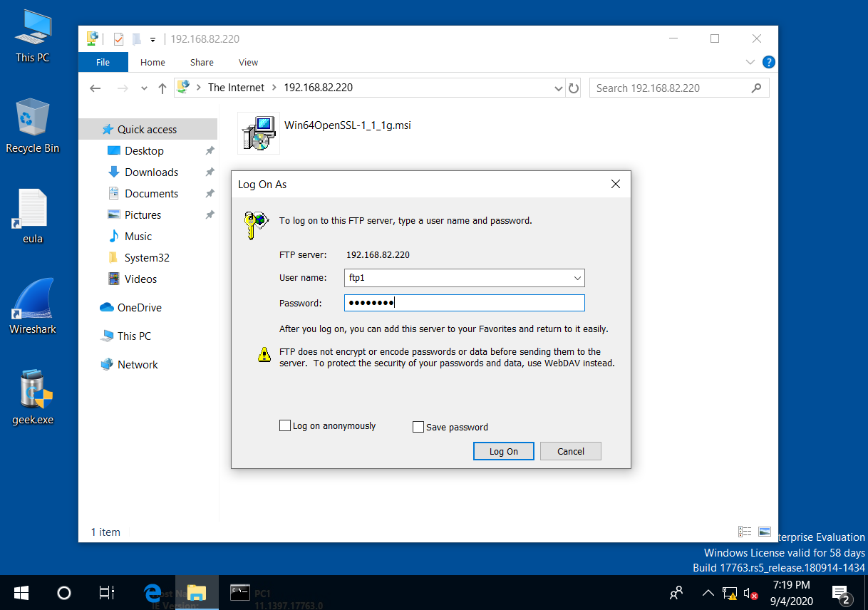The image size is (868, 610).
Task: Refresh the 192.168.82.220 address bar
Action: click(574, 88)
